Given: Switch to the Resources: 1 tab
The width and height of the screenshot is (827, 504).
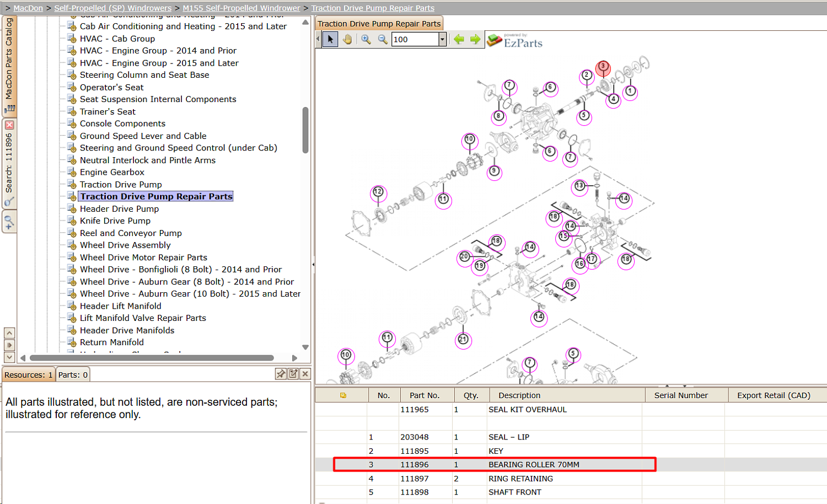Looking at the screenshot, I should (x=28, y=375).
